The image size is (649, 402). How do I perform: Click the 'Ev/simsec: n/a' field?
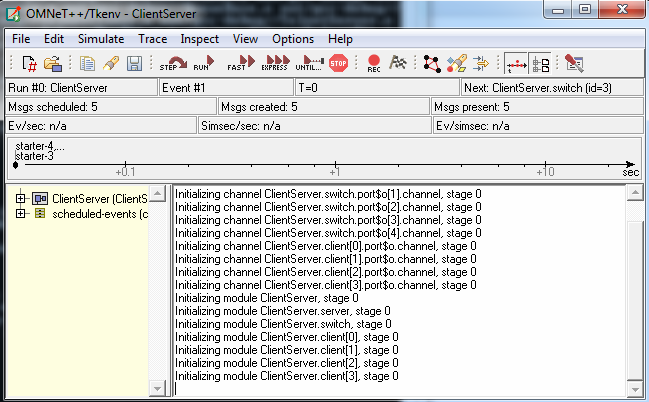pyautogui.click(x=538, y=126)
